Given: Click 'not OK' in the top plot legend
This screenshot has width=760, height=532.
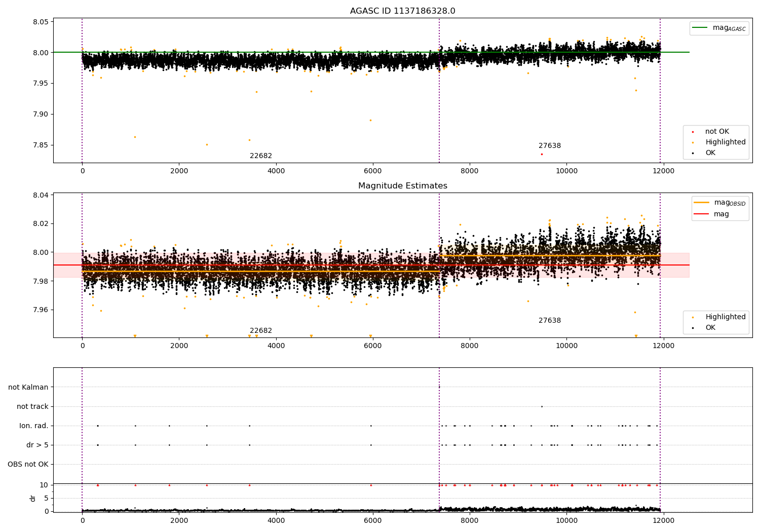Looking at the screenshot, I should tap(717, 132).
